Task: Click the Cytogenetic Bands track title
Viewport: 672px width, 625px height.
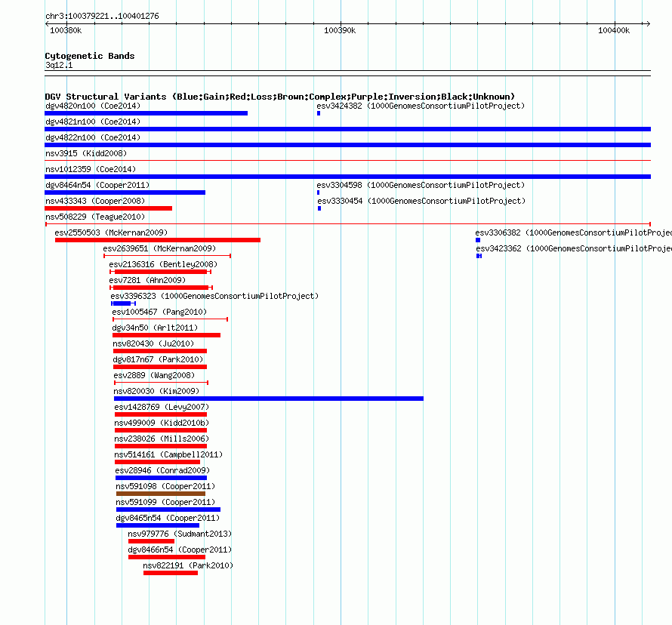Action: coord(90,56)
